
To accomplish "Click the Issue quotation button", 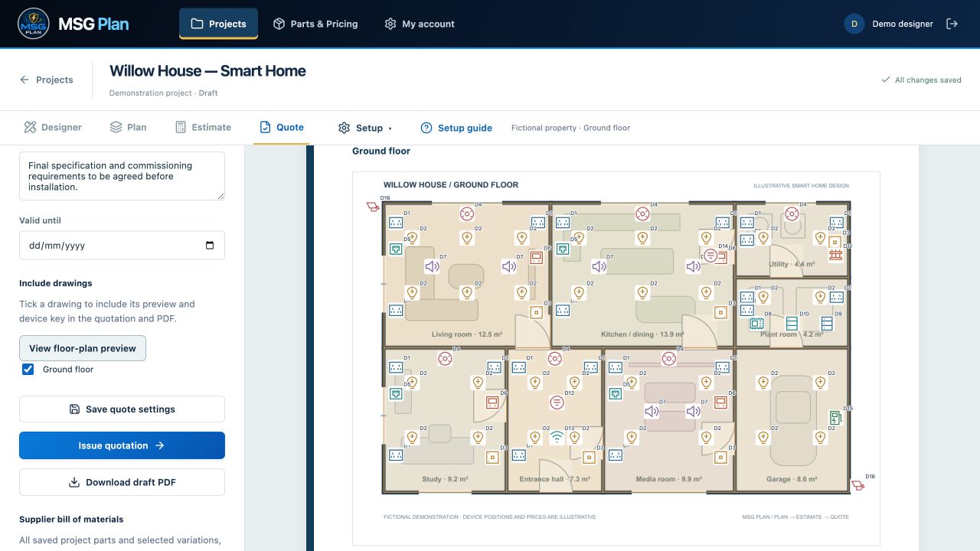I will (122, 445).
